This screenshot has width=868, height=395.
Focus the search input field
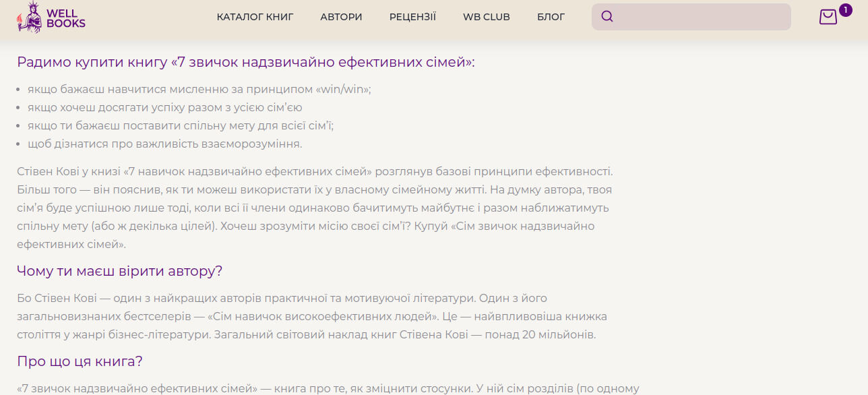[701, 17]
